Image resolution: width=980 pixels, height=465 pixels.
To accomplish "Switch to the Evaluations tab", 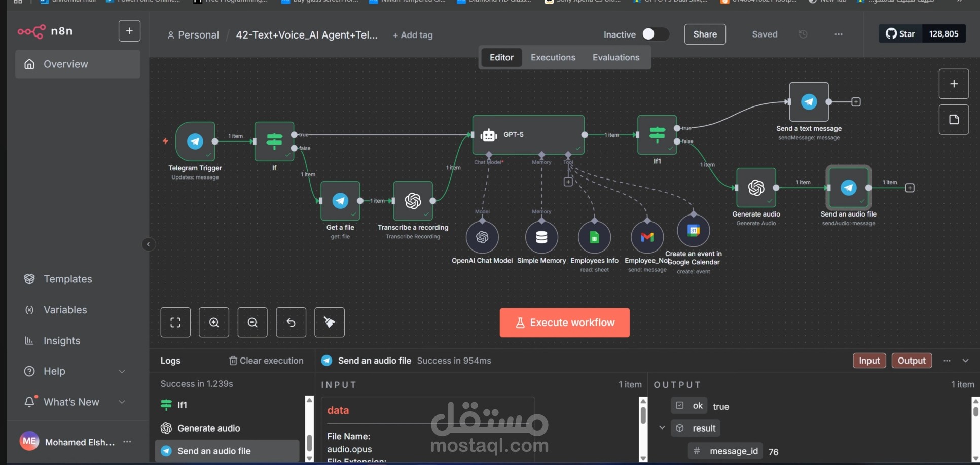I will [616, 57].
